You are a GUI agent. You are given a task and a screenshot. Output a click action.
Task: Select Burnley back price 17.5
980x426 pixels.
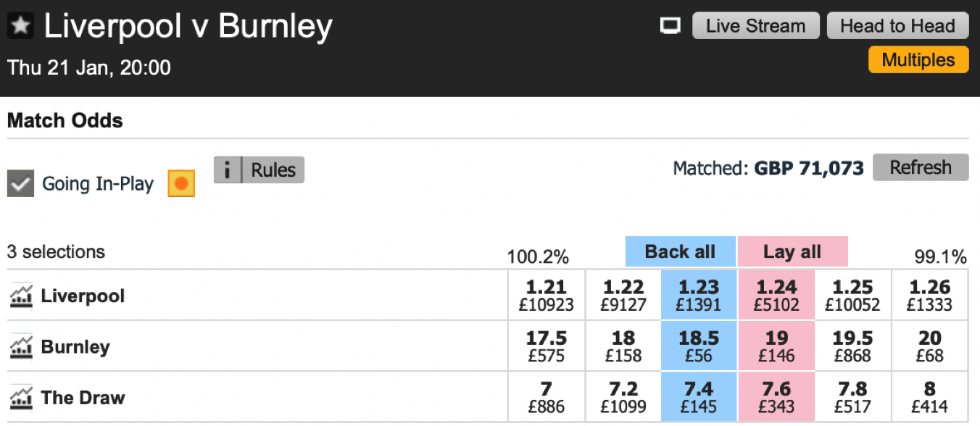547,346
